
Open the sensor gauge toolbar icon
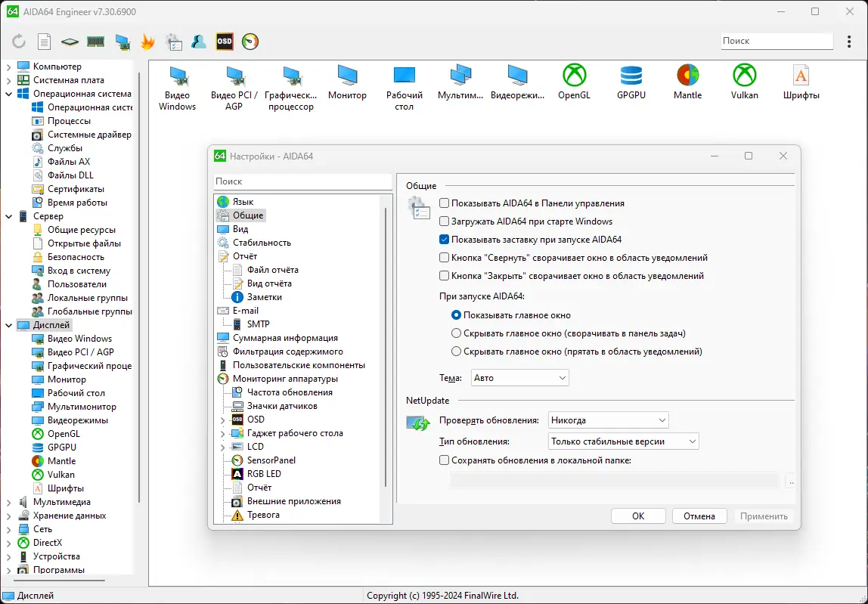point(250,42)
